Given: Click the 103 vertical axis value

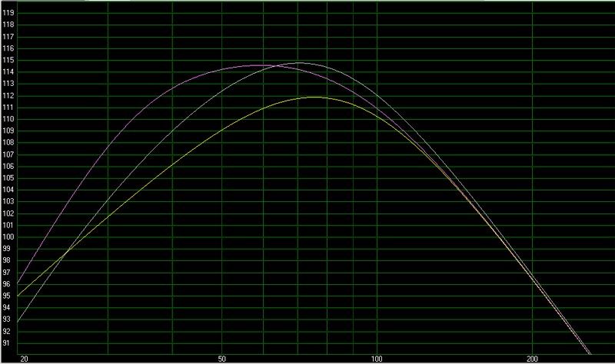Looking at the screenshot, I should [x=8, y=201].
